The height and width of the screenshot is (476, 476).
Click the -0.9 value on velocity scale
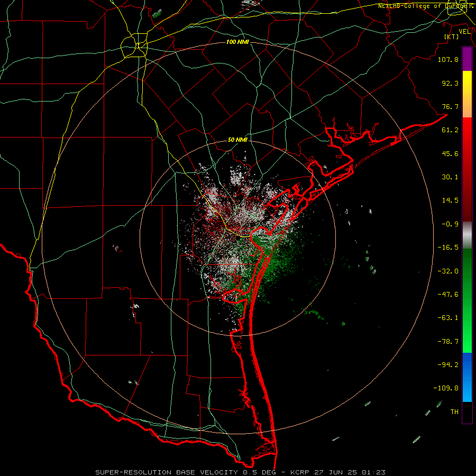450,224
